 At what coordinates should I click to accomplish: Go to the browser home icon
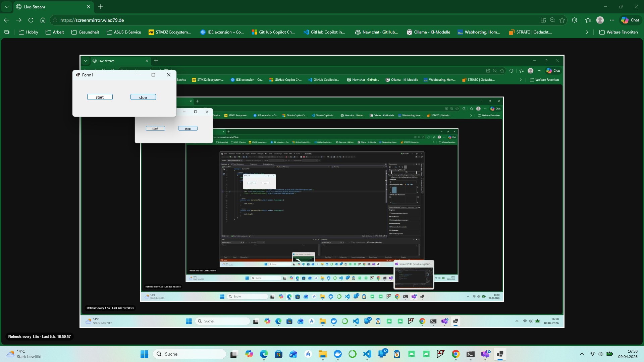[43, 20]
